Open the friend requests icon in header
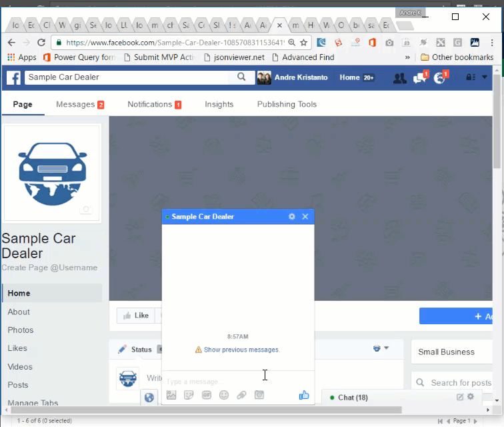This screenshot has width=504, height=427. click(x=399, y=78)
